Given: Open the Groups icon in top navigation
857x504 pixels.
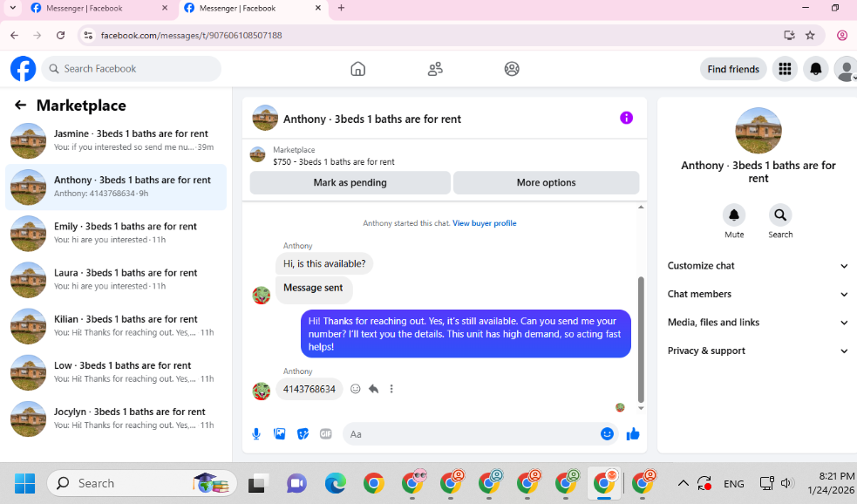Looking at the screenshot, I should pyautogui.click(x=512, y=69).
